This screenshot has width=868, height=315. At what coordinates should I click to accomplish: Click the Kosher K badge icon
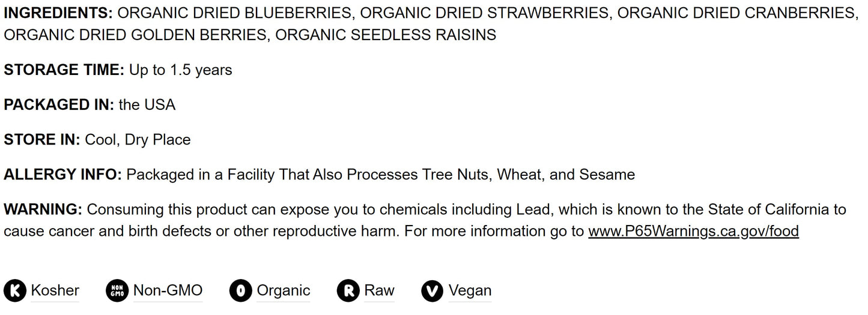pyautogui.click(x=16, y=291)
